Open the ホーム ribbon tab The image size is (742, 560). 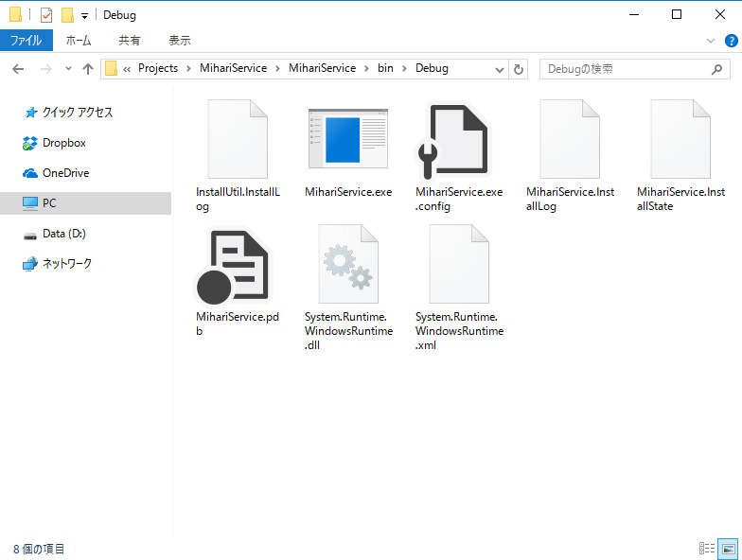click(x=78, y=41)
